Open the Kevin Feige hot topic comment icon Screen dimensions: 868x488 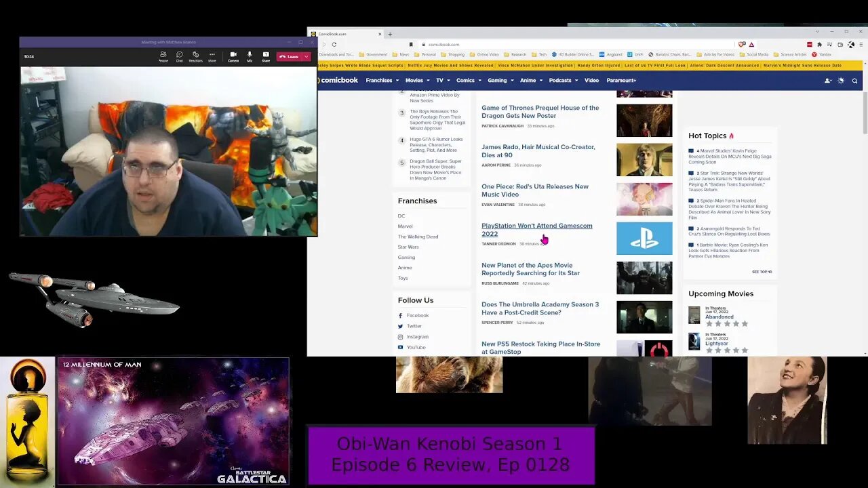pos(691,151)
